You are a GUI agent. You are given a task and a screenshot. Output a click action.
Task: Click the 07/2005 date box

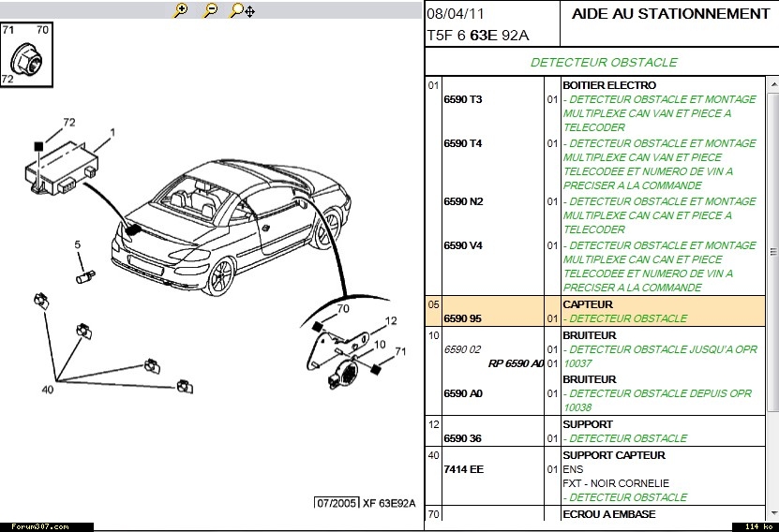point(337,503)
